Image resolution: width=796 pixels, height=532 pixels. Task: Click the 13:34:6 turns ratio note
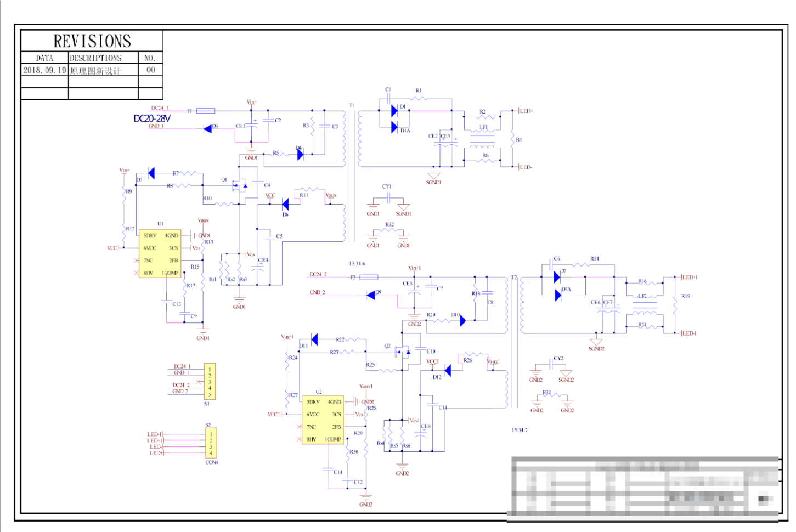click(357, 264)
